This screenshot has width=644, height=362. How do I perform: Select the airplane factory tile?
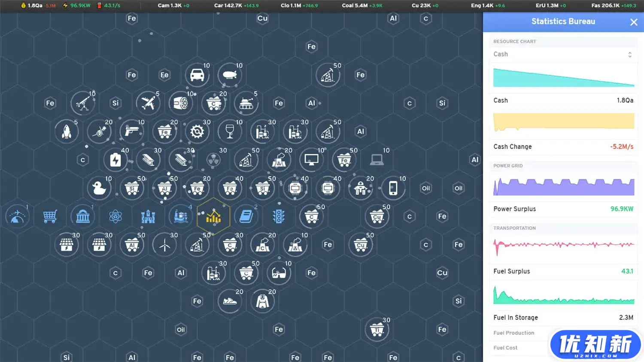click(x=148, y=103)
